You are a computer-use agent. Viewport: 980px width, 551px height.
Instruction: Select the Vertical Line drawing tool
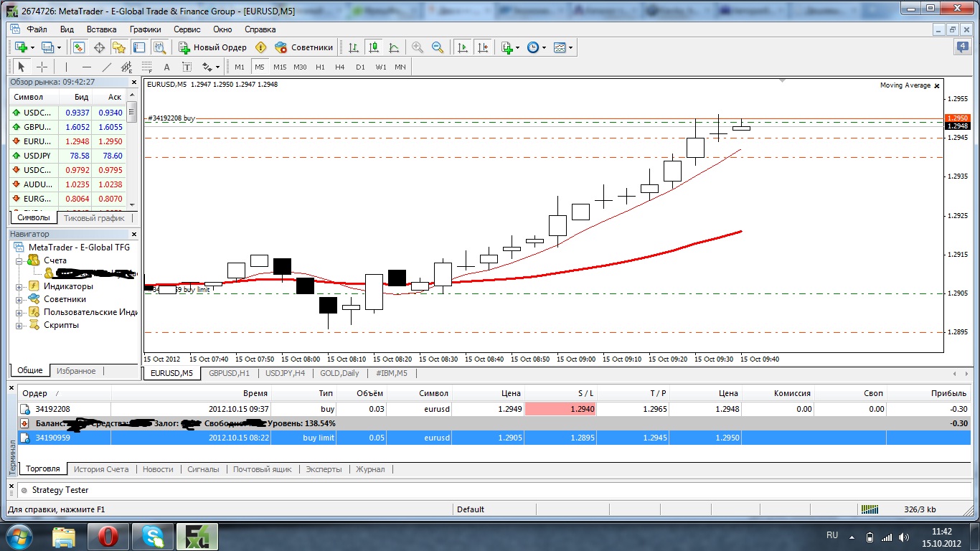click(x=66, y=67)
